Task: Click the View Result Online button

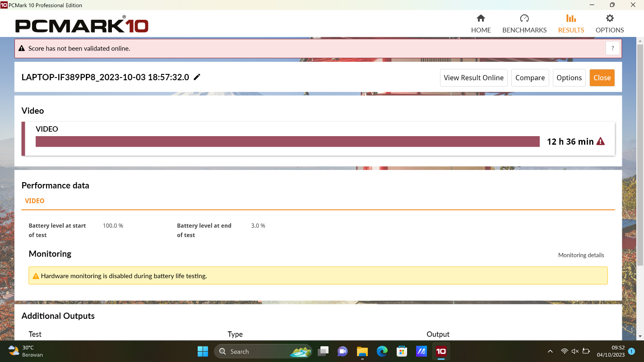Action: (x=473, y=78)
